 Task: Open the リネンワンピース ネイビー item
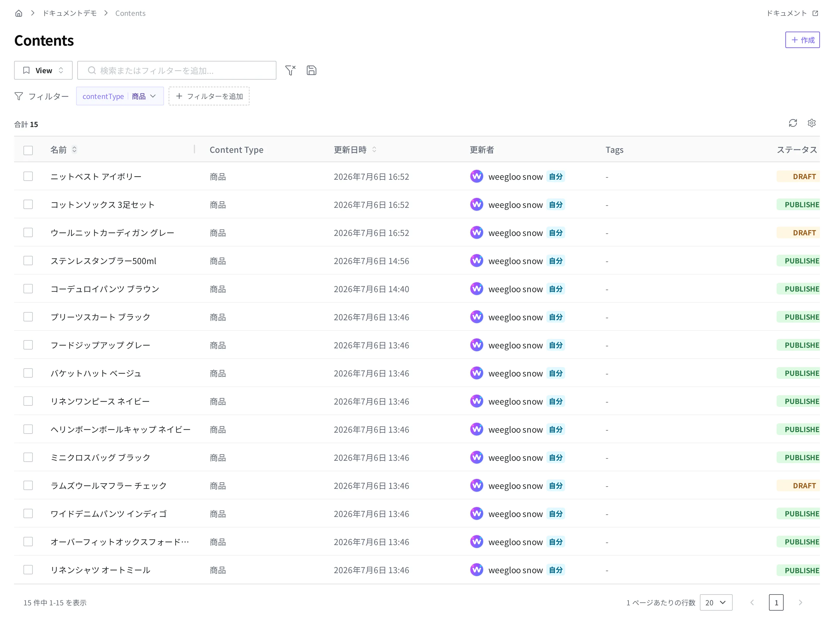pyautogui.click(x=100, y=401)
